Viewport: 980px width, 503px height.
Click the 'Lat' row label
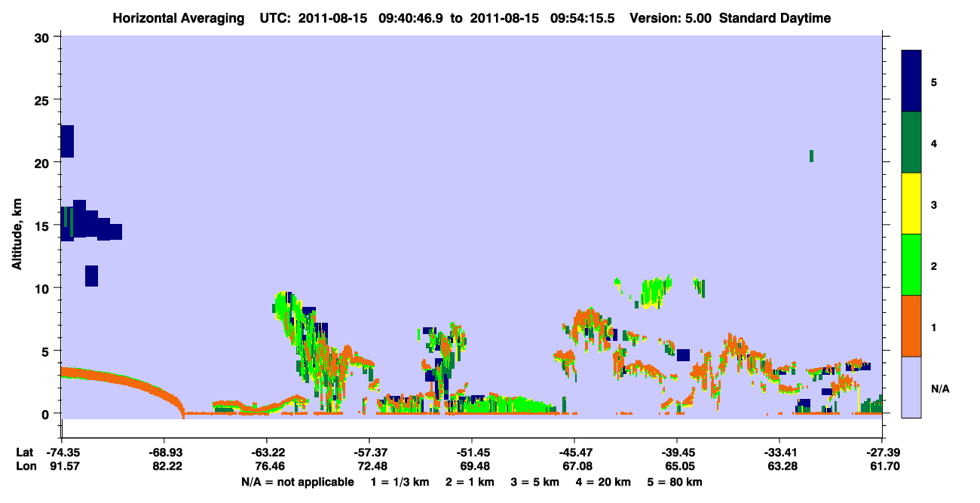[25, 452]
